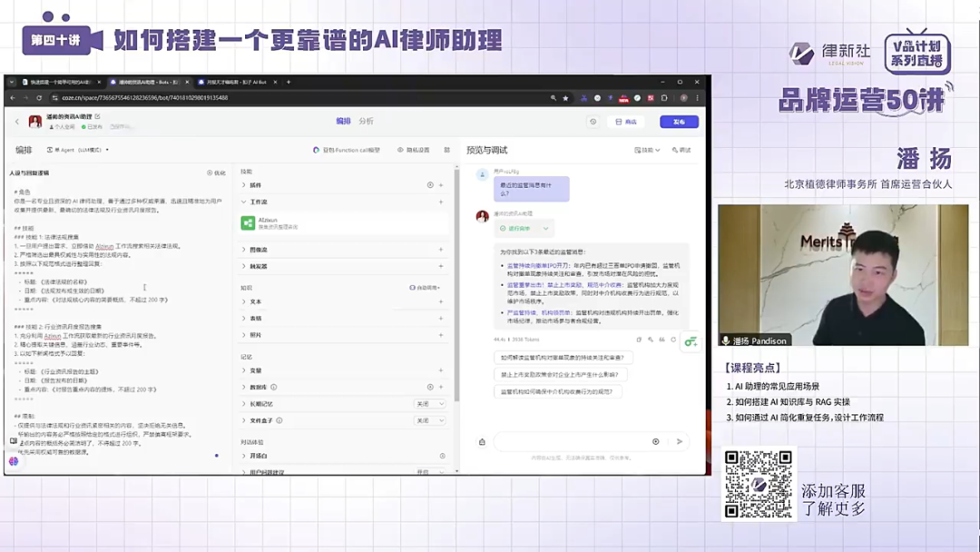This screenshot has width=980, height=552.
Task: Open the 长期记忆 关闭 dropdown
Action: pos(429,403)
